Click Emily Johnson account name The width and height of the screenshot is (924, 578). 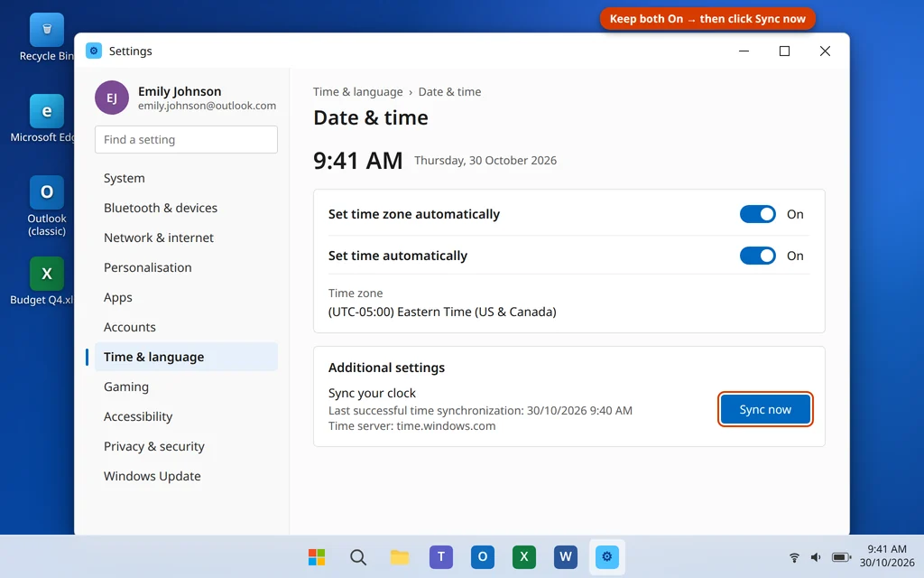click(x=180, y=91)
